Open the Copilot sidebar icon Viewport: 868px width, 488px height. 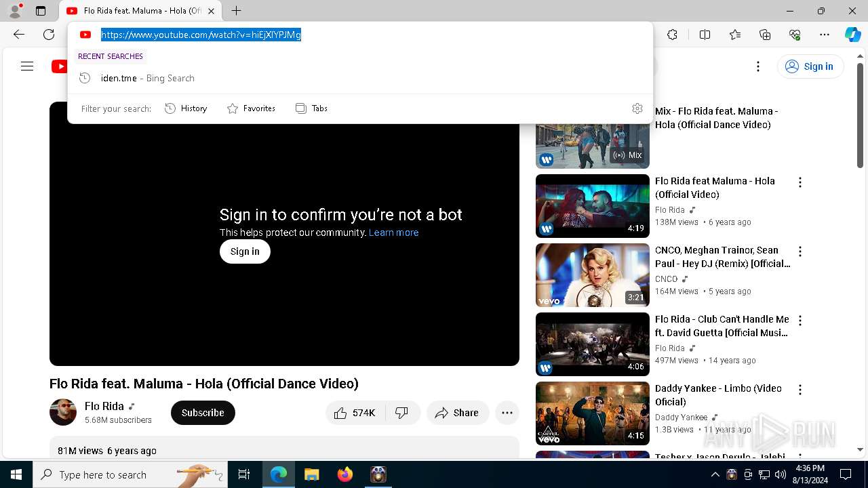pyautogui.click(x=852, y=35)
